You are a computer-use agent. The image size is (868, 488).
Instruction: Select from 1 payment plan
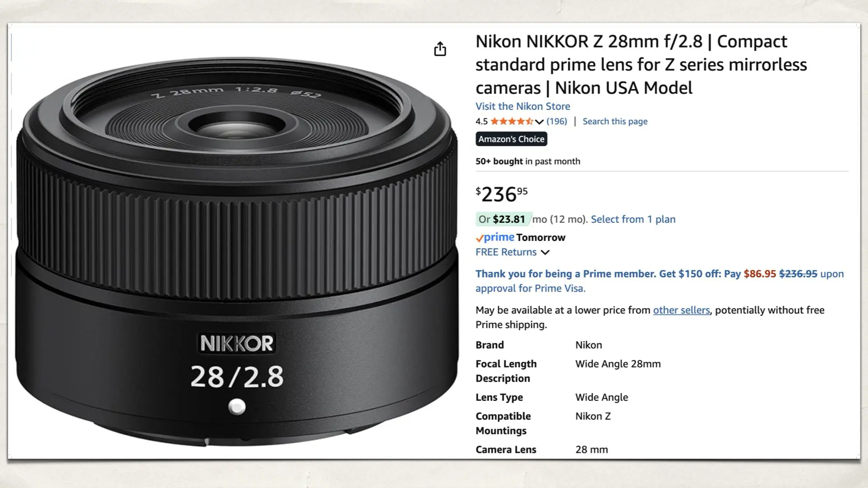point(633,219)
